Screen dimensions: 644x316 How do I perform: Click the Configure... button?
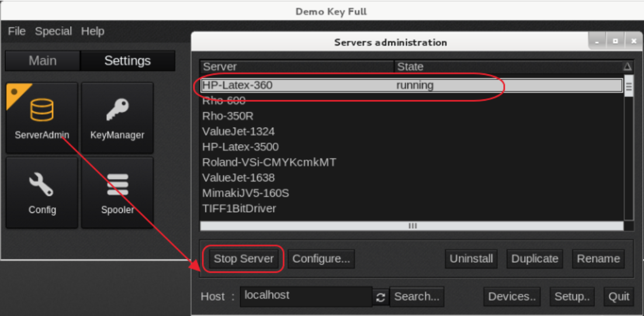(x=321, y=259)
